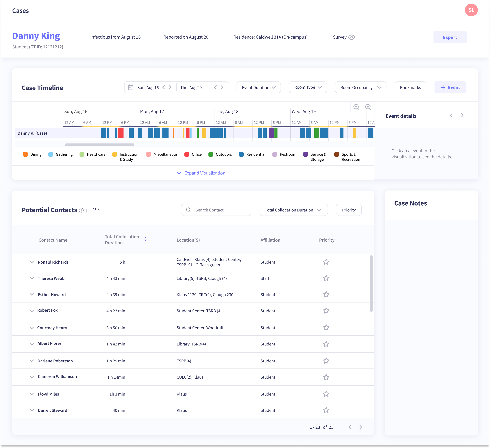Screen dimensions: 490x448
Task: Open the Cases page header
Action: click(x=20, y=11)
